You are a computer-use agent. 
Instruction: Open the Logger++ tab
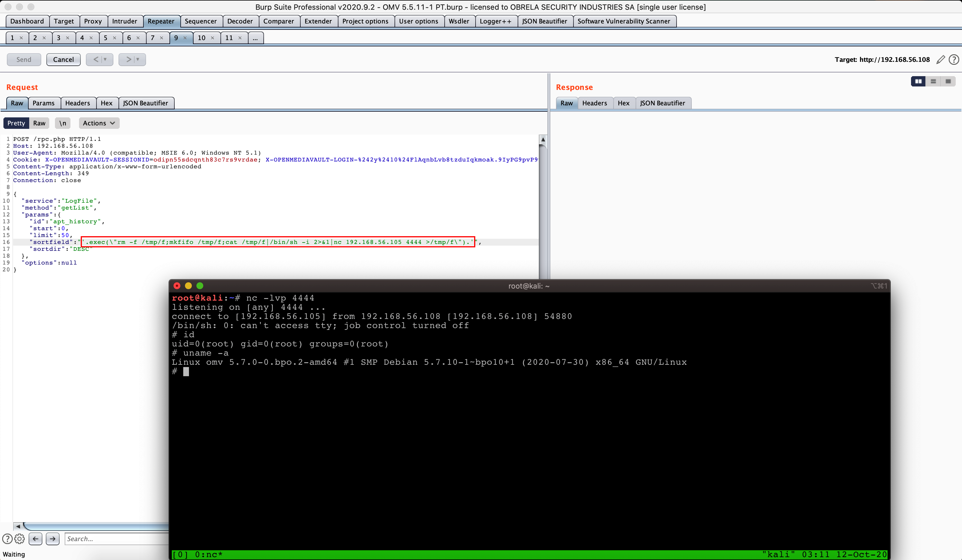click(496, 21)
